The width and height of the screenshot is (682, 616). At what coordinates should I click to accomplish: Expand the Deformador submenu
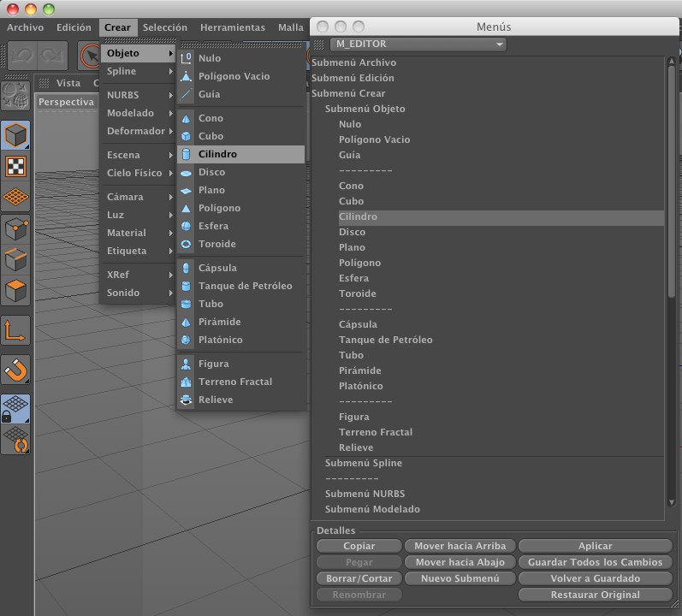[x=137, y=131]
